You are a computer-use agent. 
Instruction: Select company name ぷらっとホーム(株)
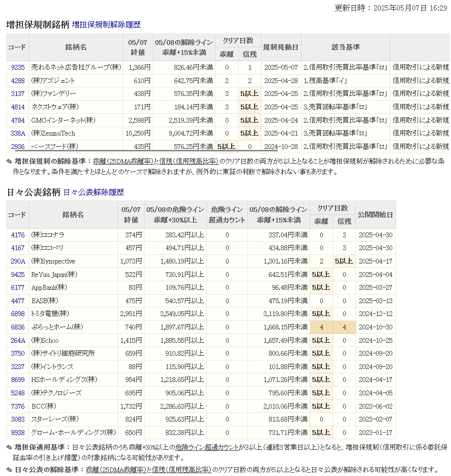(57, 327)
